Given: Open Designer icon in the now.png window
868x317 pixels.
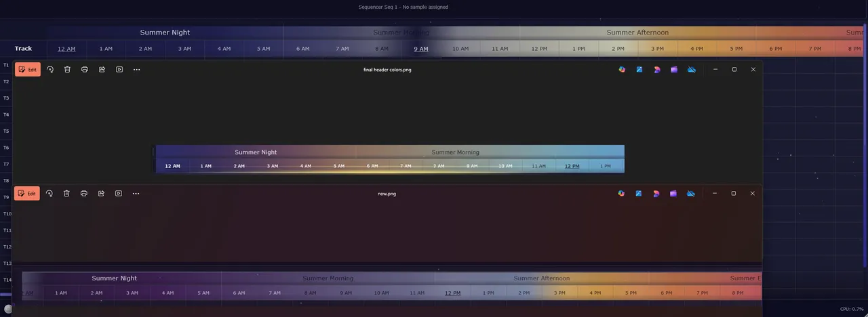Looking at the screenshot, I should coord(656,193).
